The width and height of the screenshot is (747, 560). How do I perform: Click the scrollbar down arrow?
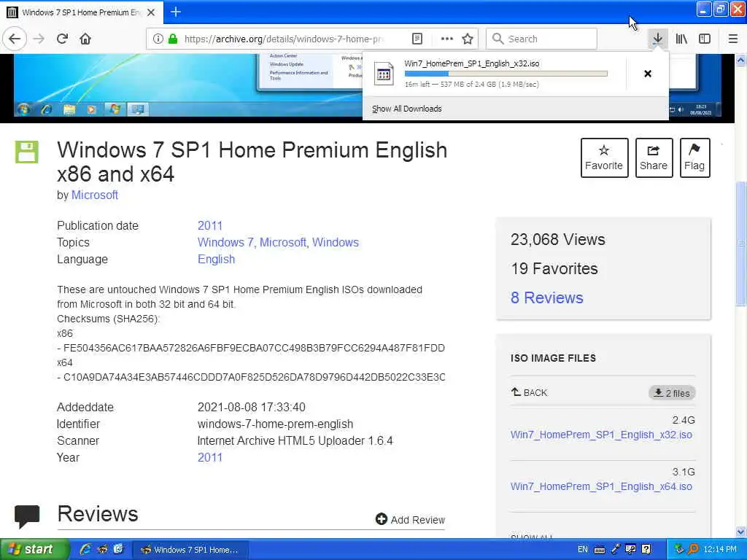click(740, 532)
